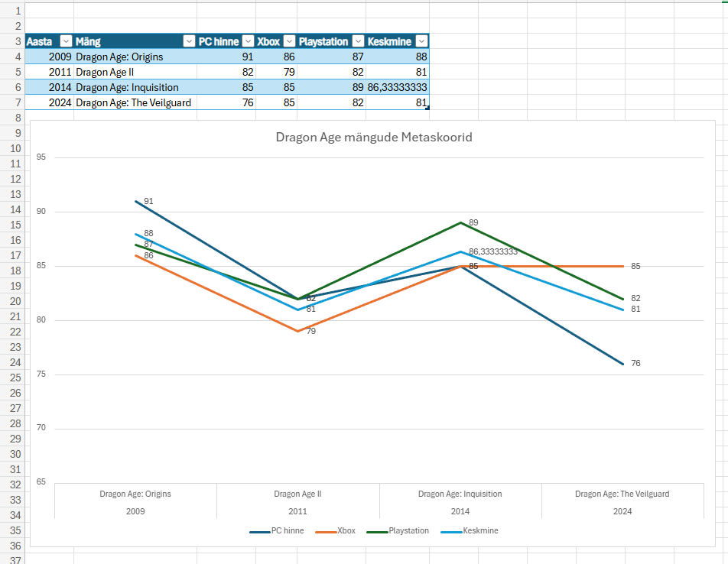Click the Keskmine legend entry

point(470,530)
